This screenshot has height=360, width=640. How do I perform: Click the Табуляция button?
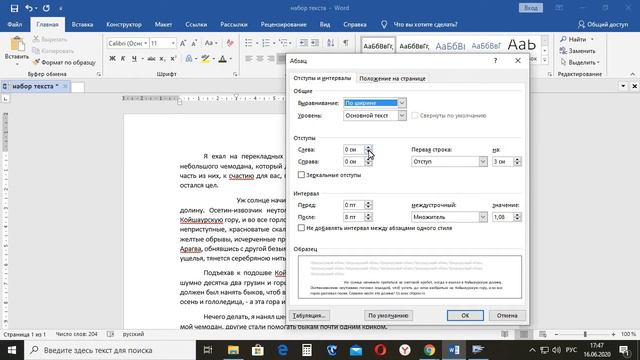[x=309, y=316]
